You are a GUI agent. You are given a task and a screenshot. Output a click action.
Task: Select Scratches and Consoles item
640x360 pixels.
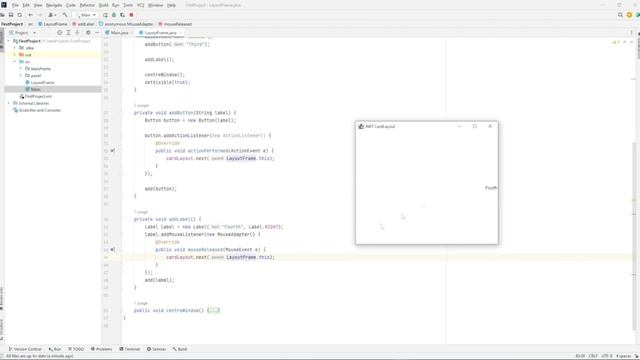pos(37,110)
